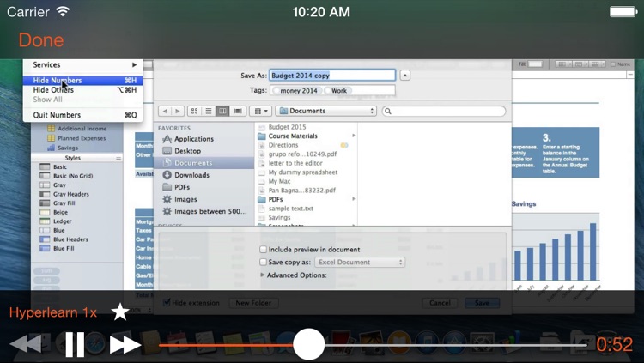This screenshot has height=363, width=644.
Task: Go back in the file browser
Action: (x=165, y=111)
